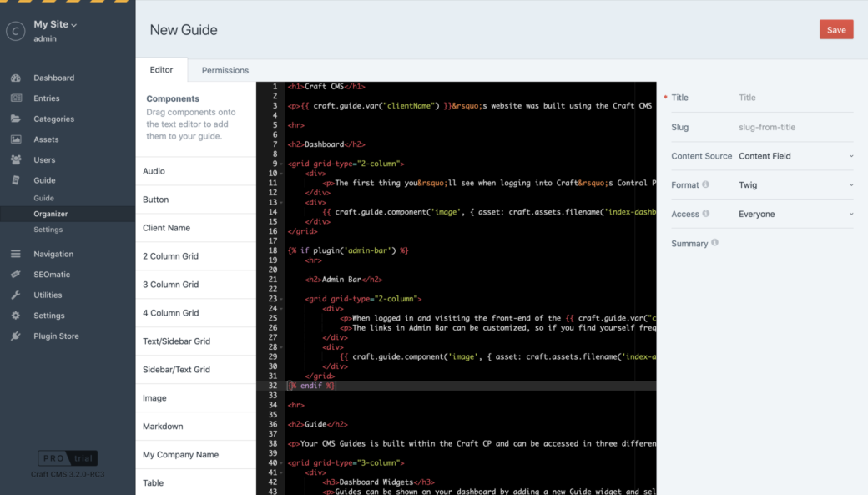Viewport: 868px width, 495px height.
Task: Place cursor on code line 32 endif
Action: tap(311, 386)
